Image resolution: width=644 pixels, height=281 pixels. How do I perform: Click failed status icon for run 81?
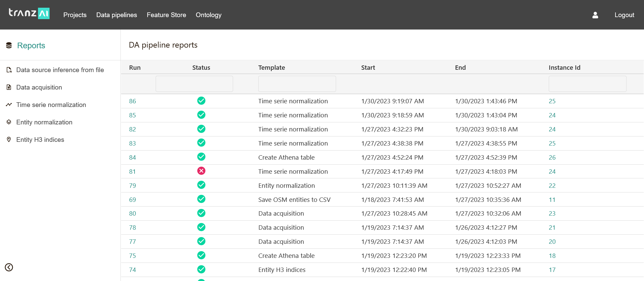[x=201, y=171]
